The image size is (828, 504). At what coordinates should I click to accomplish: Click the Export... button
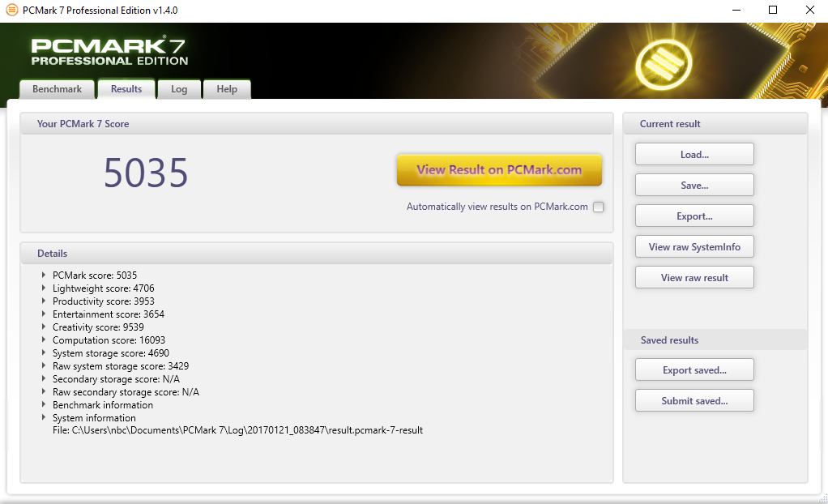(694, 216)
